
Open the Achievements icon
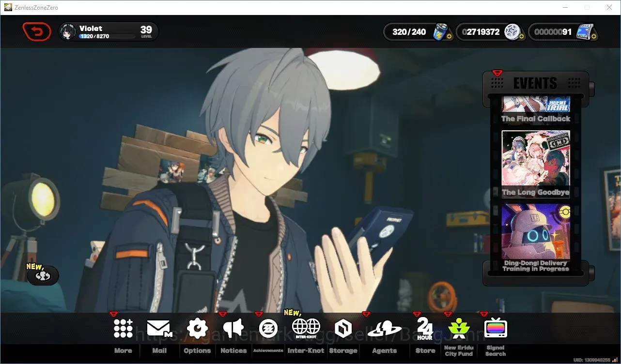click(268, 329)
